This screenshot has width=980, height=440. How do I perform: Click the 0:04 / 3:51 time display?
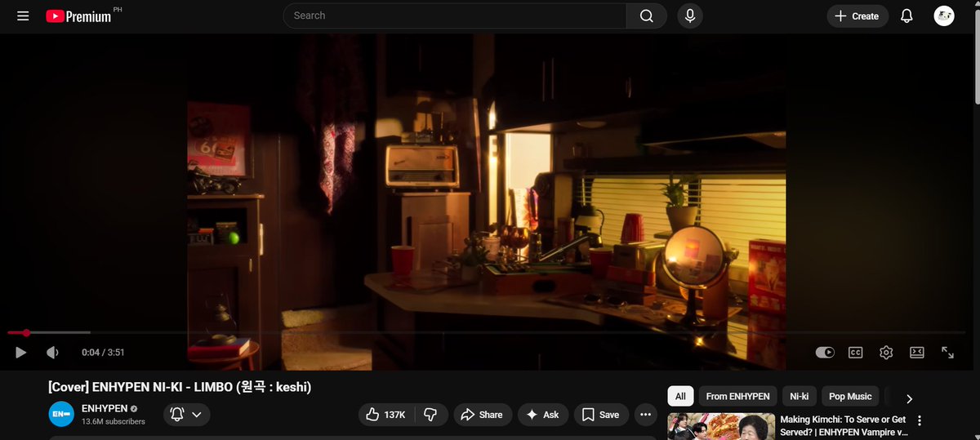click(103, 353)
